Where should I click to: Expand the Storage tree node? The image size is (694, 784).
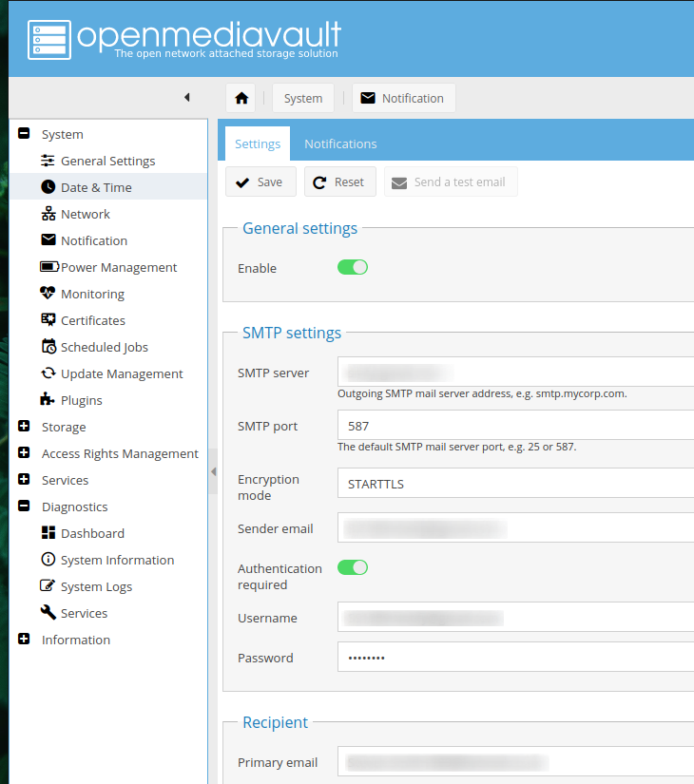click(24, 426)
